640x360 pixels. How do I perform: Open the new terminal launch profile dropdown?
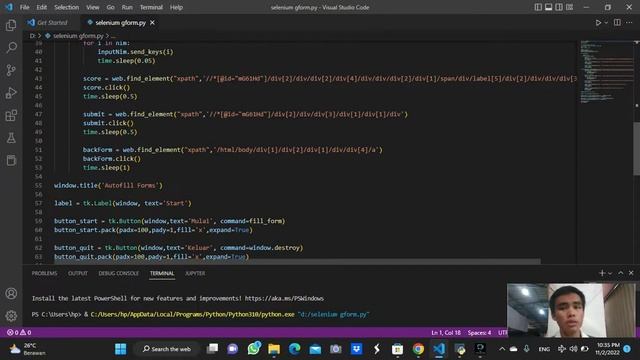tap(610, 273)
